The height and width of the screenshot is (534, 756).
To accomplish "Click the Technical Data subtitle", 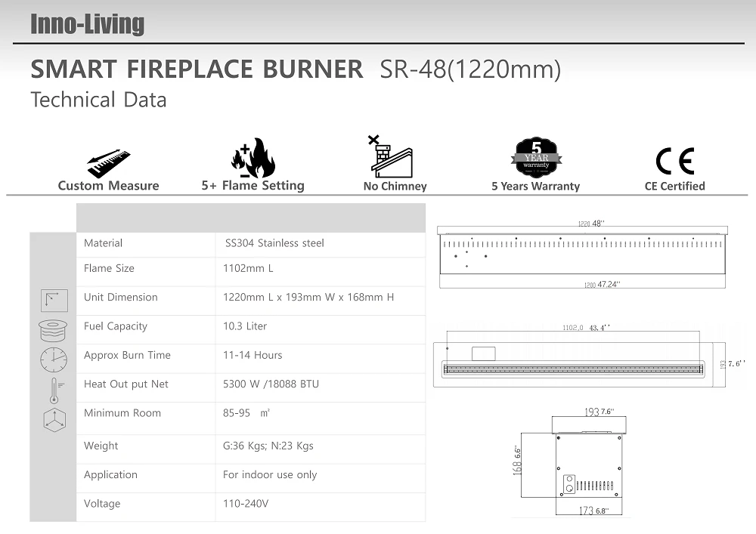I will [98, 100].
